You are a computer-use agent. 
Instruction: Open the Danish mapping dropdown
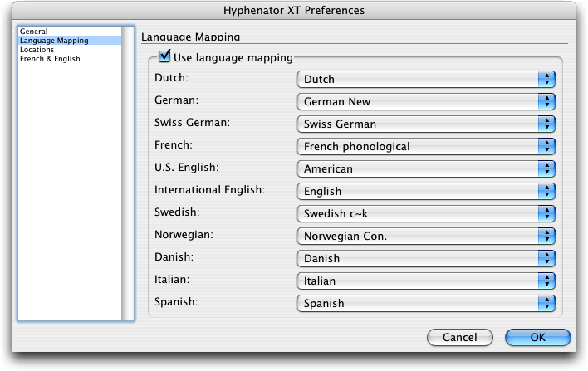click(426, 259)
